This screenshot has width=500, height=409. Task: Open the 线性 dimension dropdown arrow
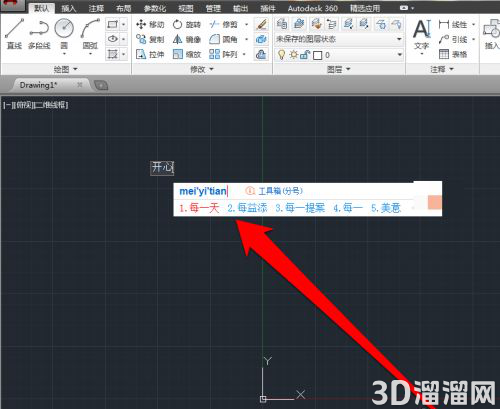pyautogui.click(x=473, y=24)
